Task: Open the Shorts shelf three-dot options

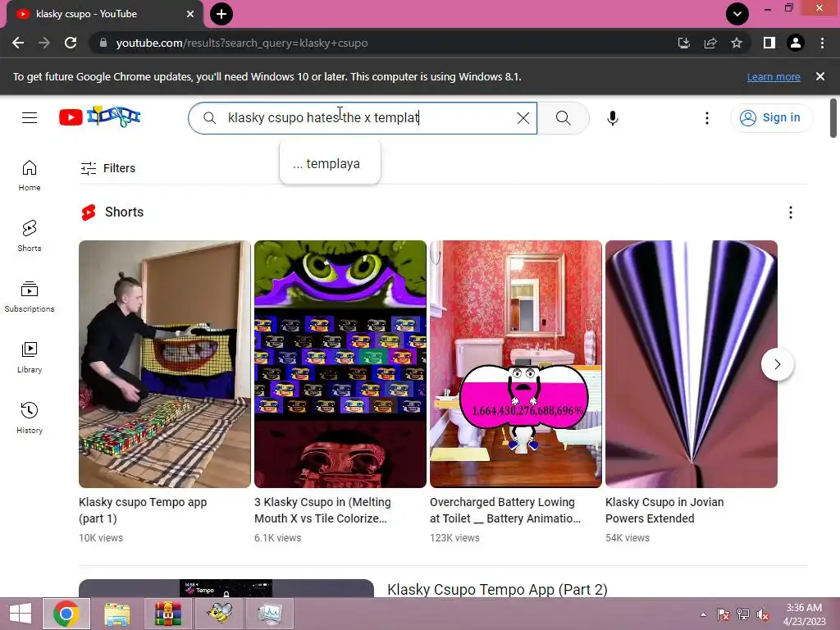Action: pos(791,212)
